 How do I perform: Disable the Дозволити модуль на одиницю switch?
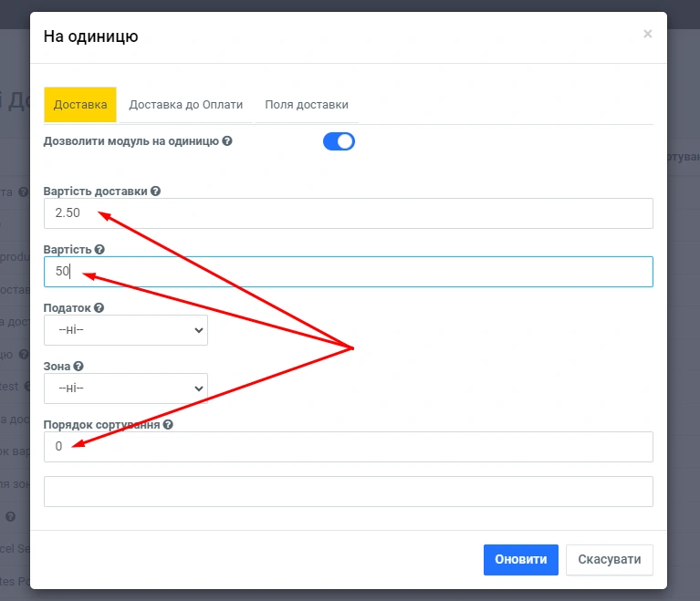point(339,141)
